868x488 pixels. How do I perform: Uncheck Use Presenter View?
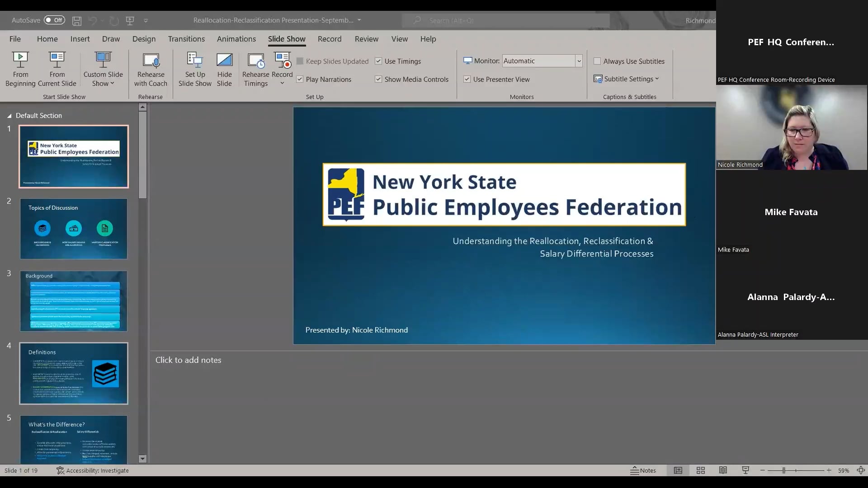coord(467,79)
